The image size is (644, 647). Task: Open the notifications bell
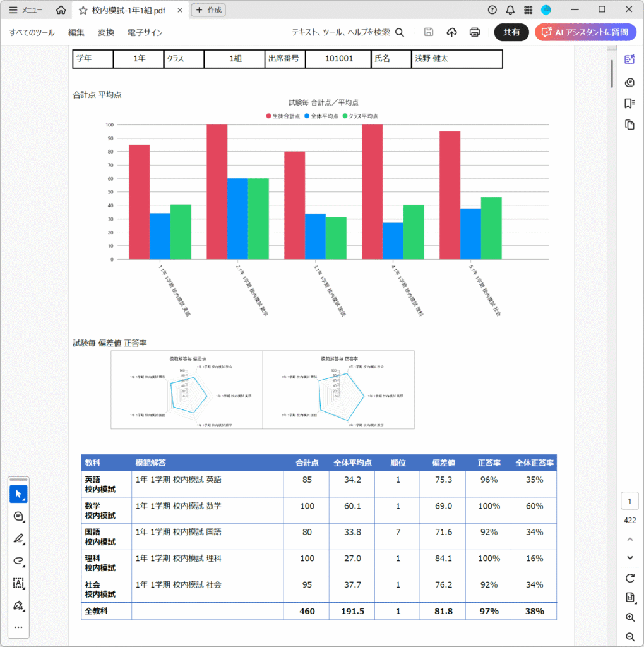tap(510, 9)
